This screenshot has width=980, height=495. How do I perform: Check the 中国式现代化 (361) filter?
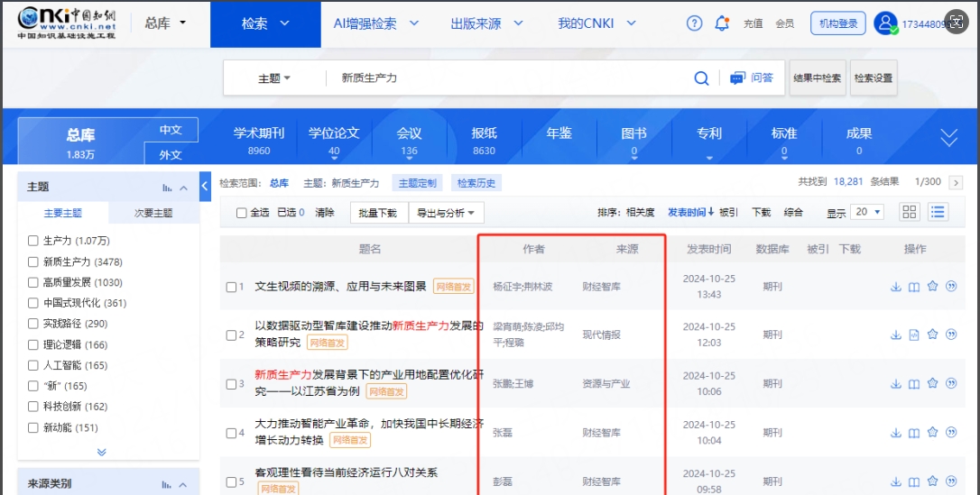click(33, 303)
